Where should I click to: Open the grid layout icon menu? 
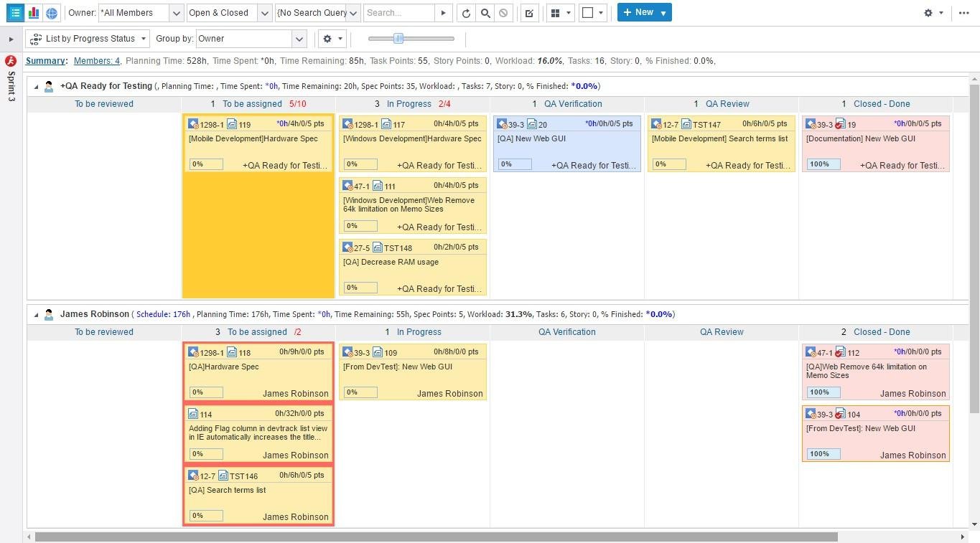point(560,13)
